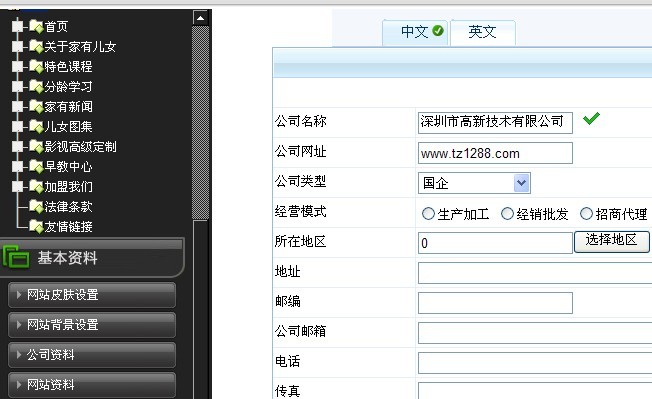The width and height of the screenshot is (652, 399).
Task: Open the 法律条款 tree link
Action: [x=68, y=207]
